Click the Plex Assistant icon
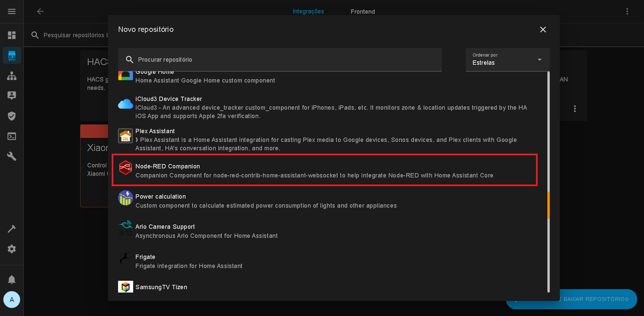Image resolution: width=644 pixels, height=316 pixels. tap(125, 136)
